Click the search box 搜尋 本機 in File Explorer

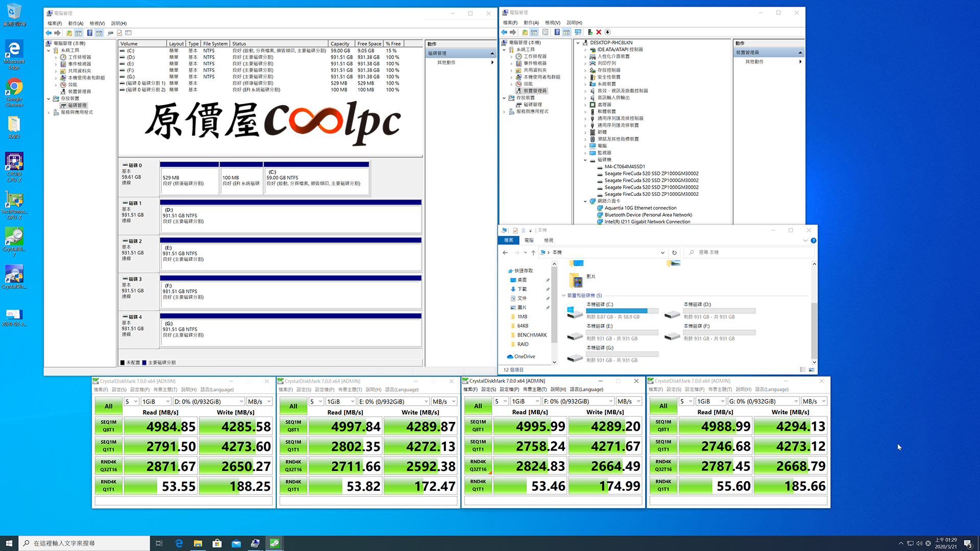coord(750,253)
